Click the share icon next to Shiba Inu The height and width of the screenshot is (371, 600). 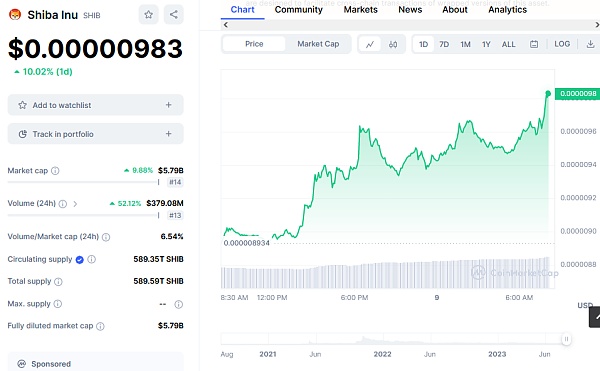coord(173,15)
